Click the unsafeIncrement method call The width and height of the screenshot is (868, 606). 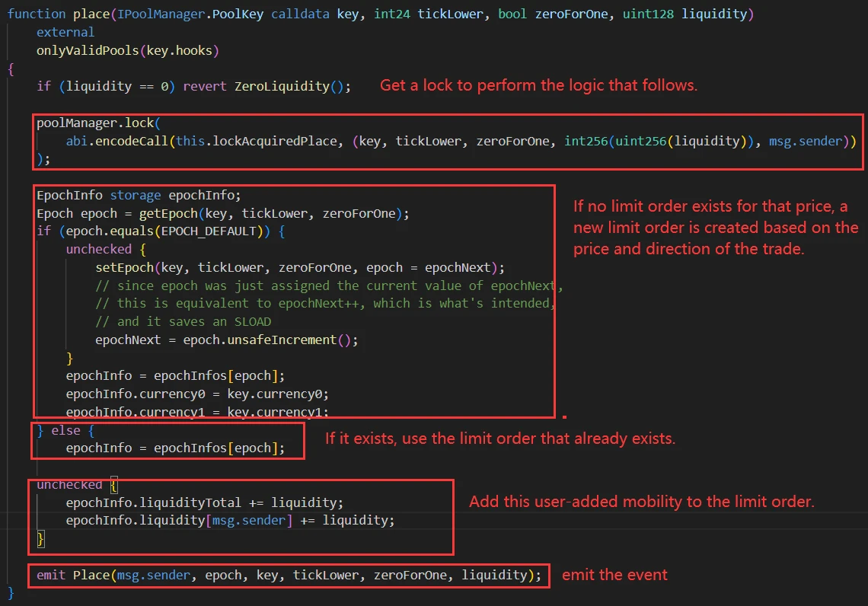pos(282,340)
